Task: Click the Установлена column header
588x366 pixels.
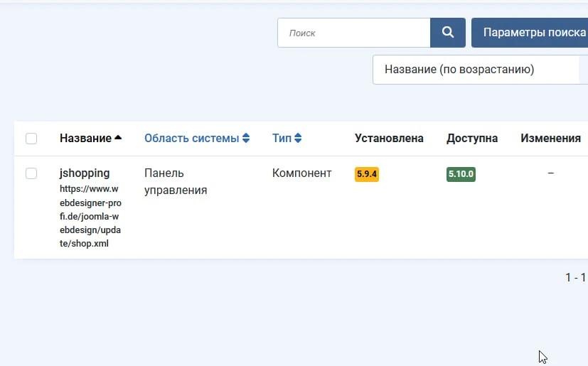Action: pyautogui.click(x=389, y=139)
